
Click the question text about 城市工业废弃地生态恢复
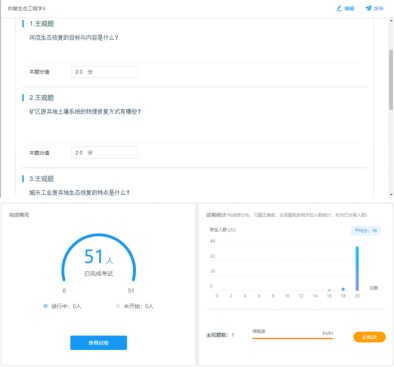79,193
